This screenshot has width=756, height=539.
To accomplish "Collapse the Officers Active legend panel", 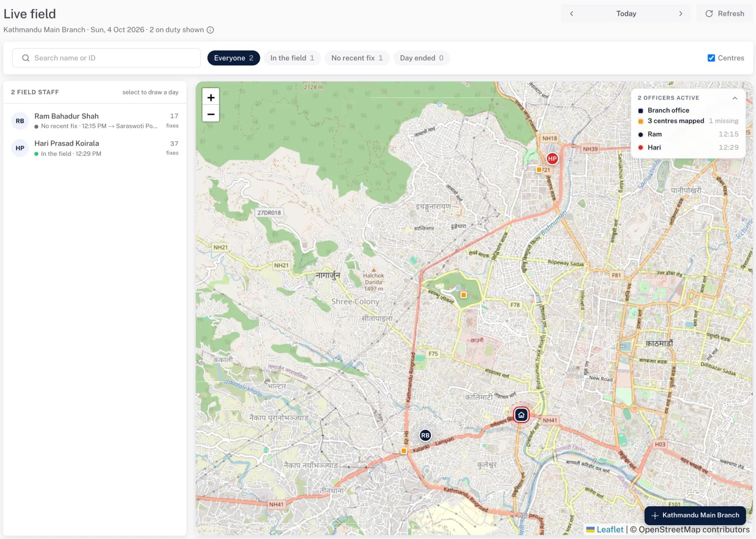I will pyautogui.click(x=735, y=98).
